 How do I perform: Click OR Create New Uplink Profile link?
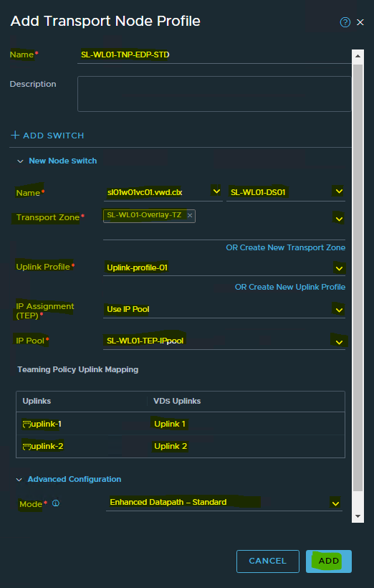(x=290, y=287)
